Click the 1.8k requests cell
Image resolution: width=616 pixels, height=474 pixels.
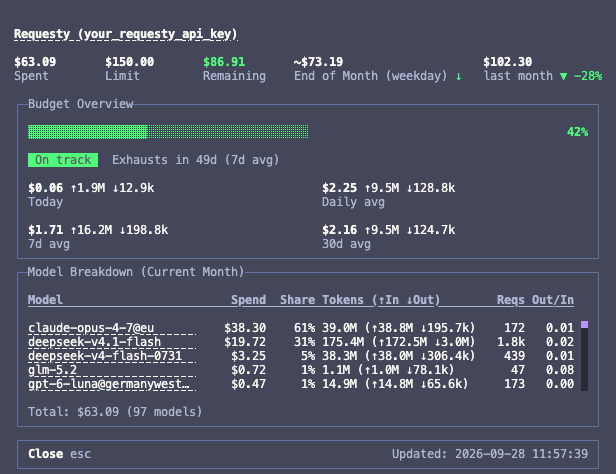pyautogui.click(x=511, y=342)
